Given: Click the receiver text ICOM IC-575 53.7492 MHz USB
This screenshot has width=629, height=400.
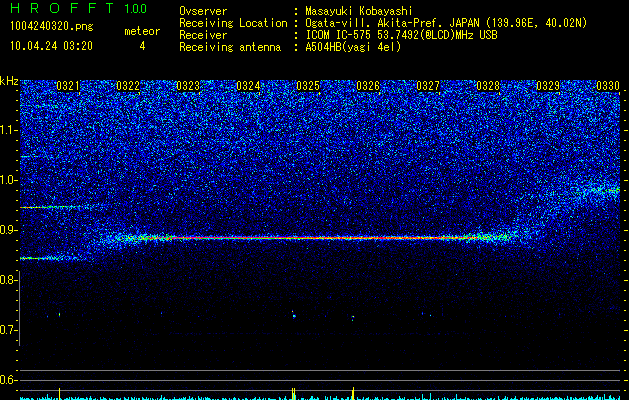Looking at the screenshot, I should 401,35.
